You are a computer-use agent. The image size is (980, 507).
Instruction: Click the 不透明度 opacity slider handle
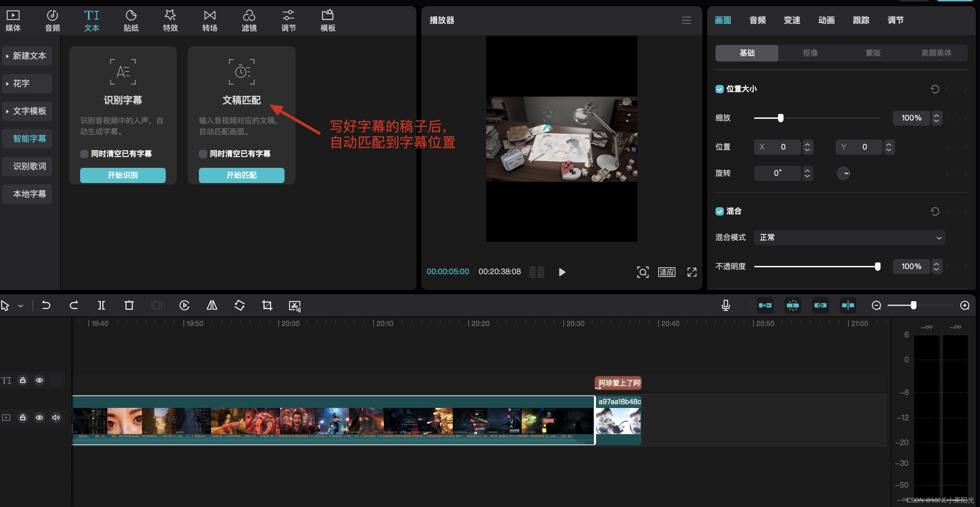(x=877, y=266)
